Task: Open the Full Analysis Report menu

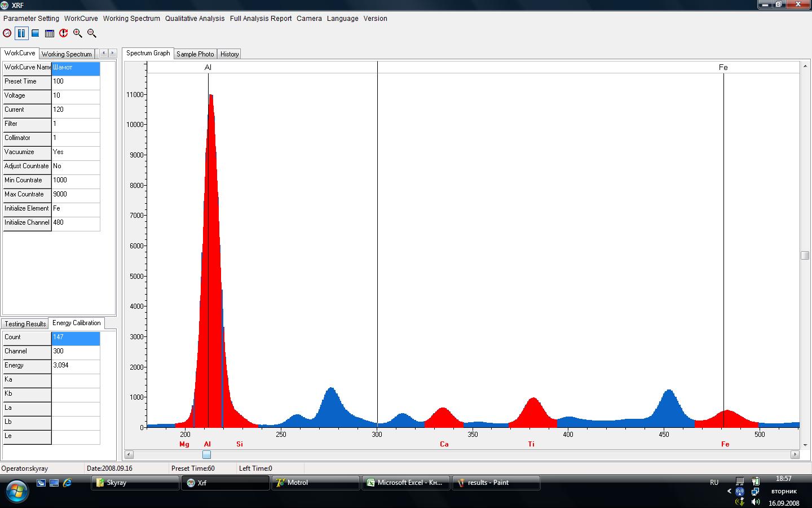Action: (x=261, y=18)
